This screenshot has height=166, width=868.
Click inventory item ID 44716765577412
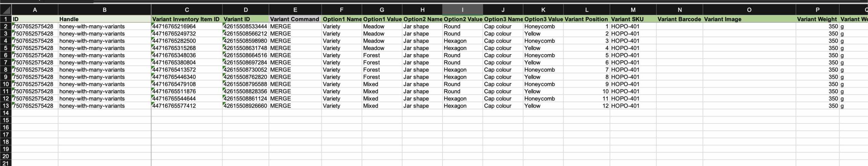tap(186, 106)
